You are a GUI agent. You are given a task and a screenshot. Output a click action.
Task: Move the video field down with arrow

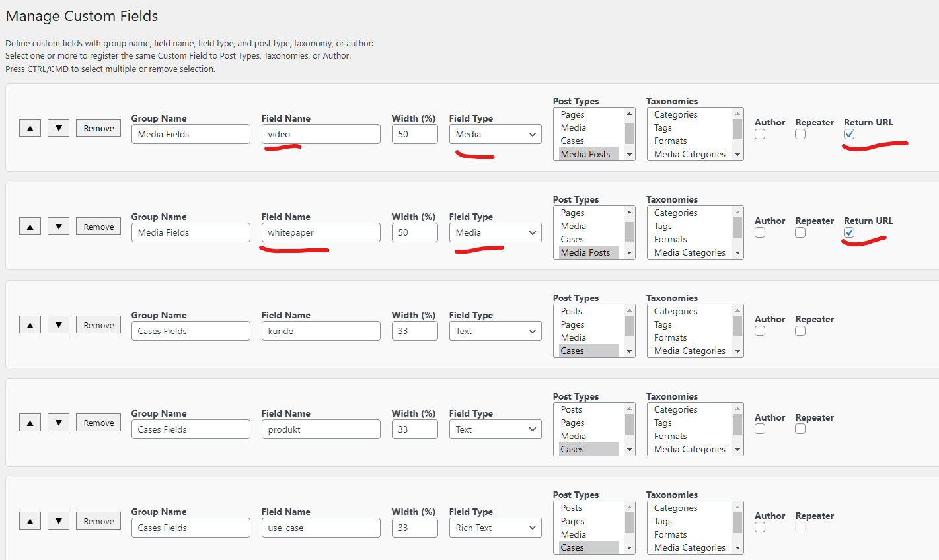tap(58, 128)
